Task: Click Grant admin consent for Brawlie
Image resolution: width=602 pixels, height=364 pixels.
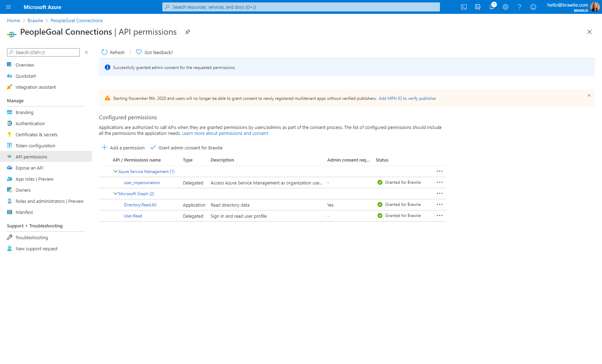Action: coord(186,148)
